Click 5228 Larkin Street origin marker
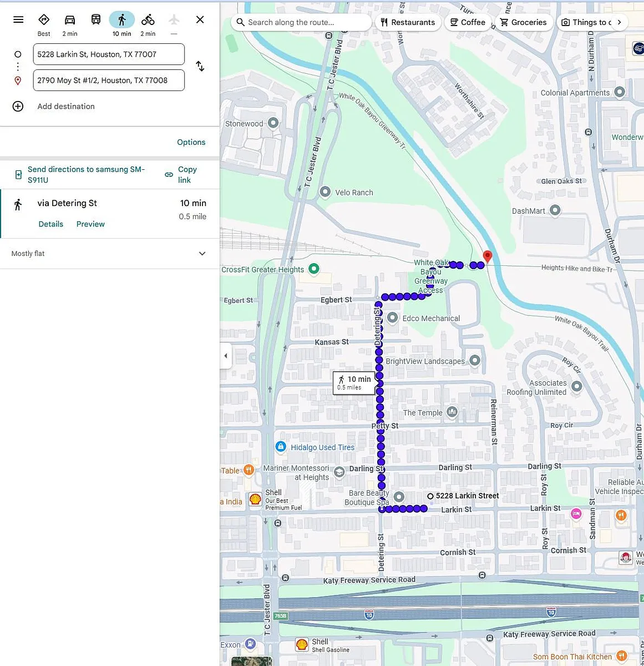This screenshot has width=644, height=666. click(430, 496)
